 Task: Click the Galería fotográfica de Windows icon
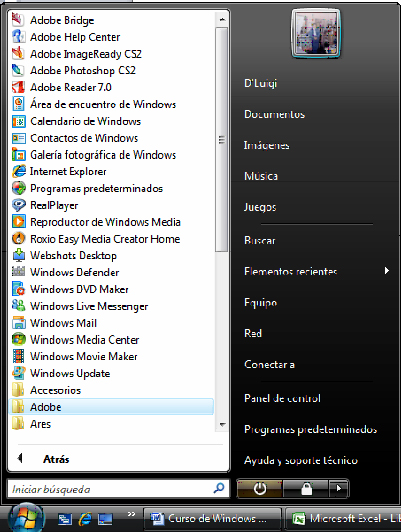pos(18,154)
